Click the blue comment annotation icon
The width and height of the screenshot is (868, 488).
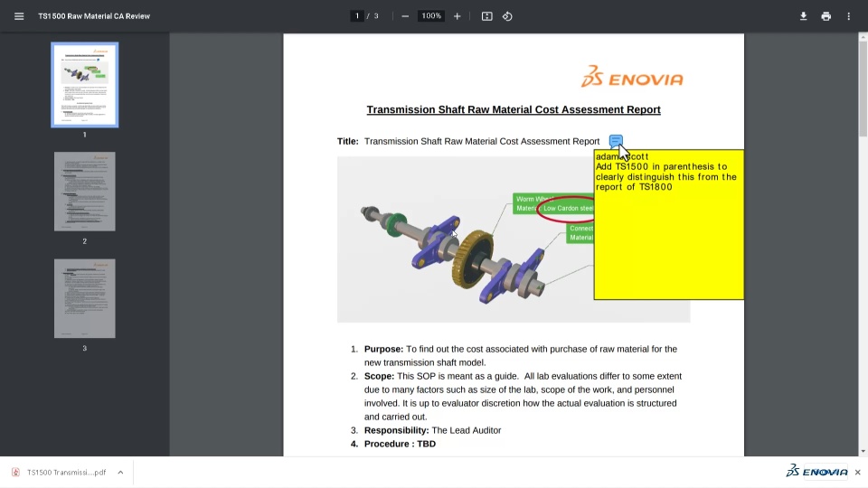[616, 141]
